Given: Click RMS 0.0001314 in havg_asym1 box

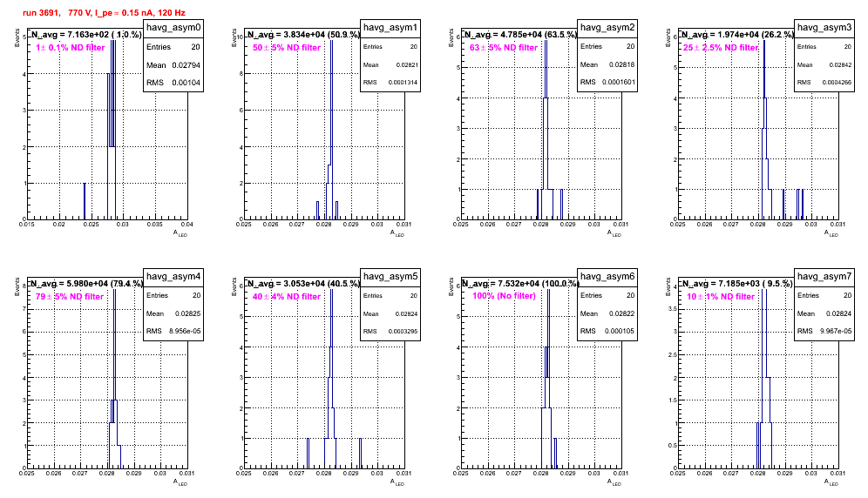Looking at the screenshot, I should coord(390,83).
